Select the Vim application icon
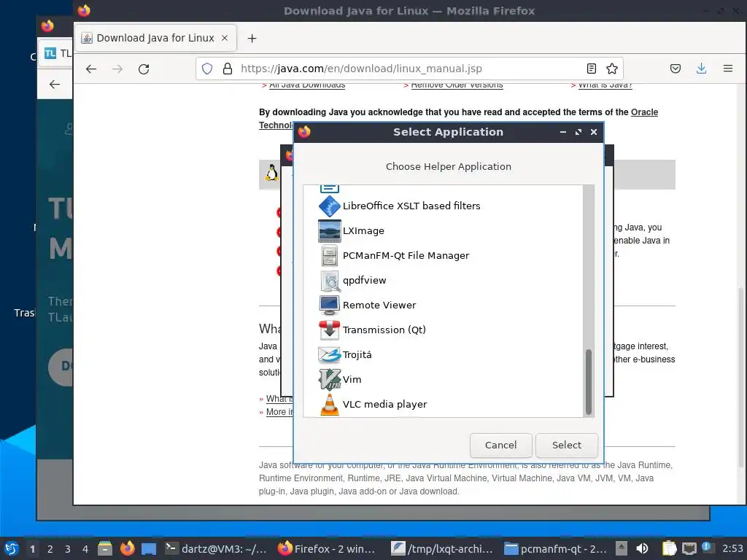The height and width of the screenshot is (560, 747). point(329,379)
